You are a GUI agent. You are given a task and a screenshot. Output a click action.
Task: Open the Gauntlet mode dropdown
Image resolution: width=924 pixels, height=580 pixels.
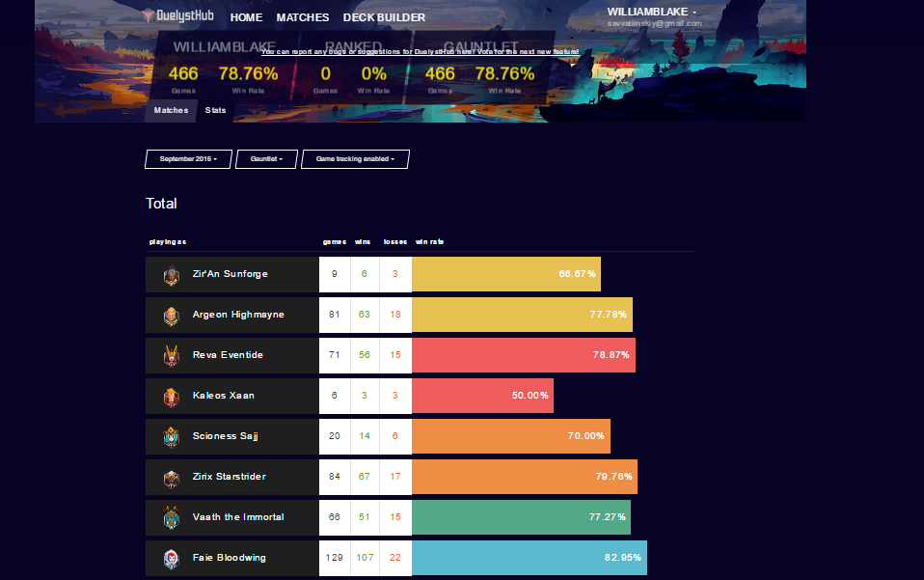click(266, 159)
